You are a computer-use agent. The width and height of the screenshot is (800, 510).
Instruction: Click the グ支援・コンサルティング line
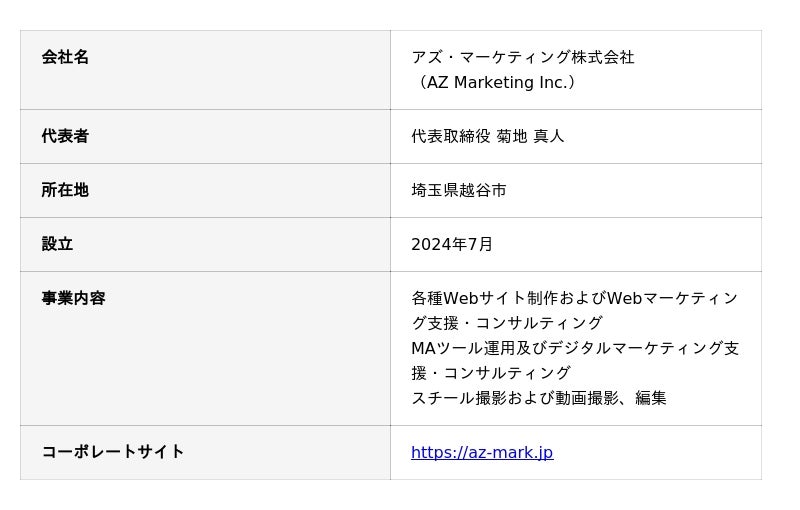[507, 323]
